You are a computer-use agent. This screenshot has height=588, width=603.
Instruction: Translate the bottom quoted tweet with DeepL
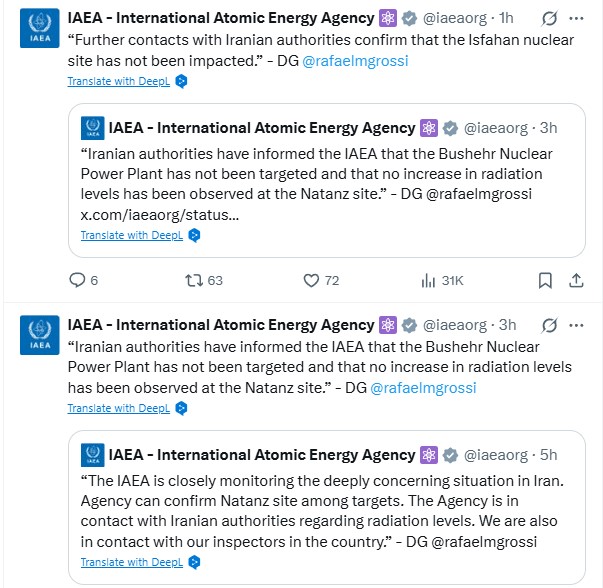click(x=133, y=562)
